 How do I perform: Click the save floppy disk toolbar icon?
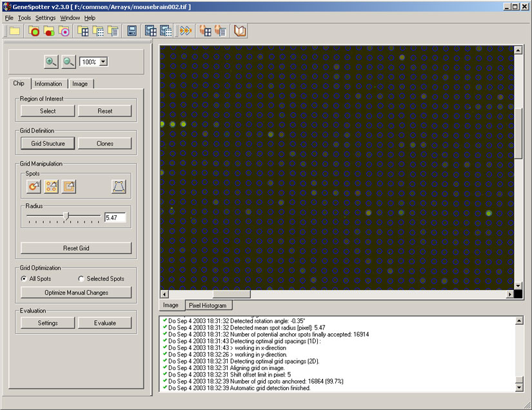tap(132, 31)
